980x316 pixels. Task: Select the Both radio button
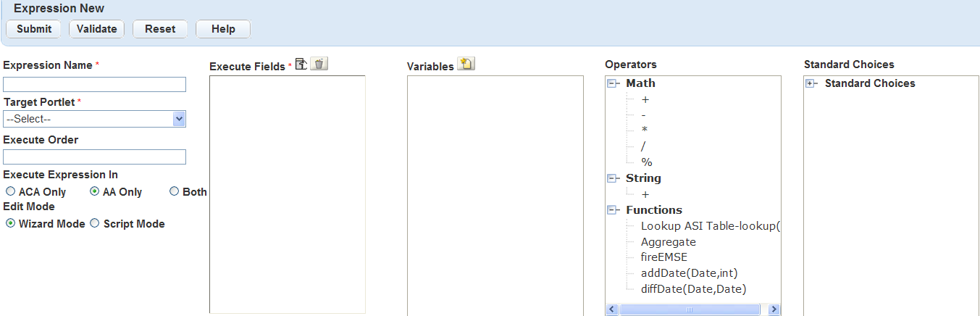click(x=174, y=192)
